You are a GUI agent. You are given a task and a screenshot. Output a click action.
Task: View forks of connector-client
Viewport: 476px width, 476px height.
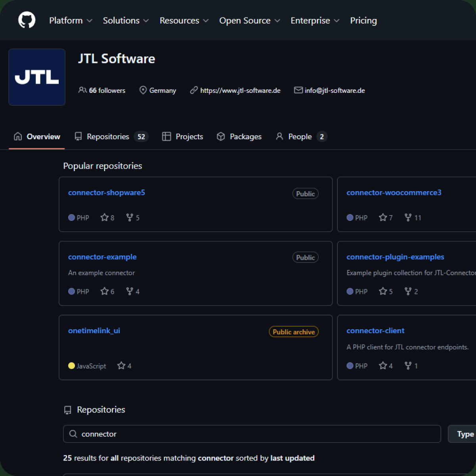pyautogui.click(x=411, y=366)
